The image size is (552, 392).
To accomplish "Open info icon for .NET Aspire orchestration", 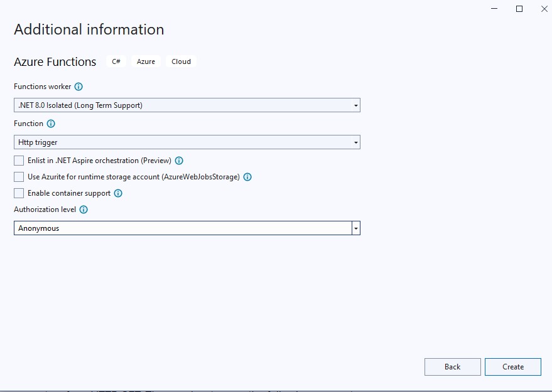I will tap(179, 161).
